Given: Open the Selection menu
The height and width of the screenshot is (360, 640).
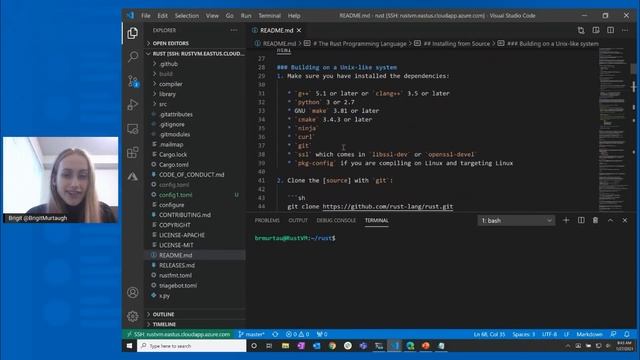Looking at the screenshot, I should coord(187,16).
